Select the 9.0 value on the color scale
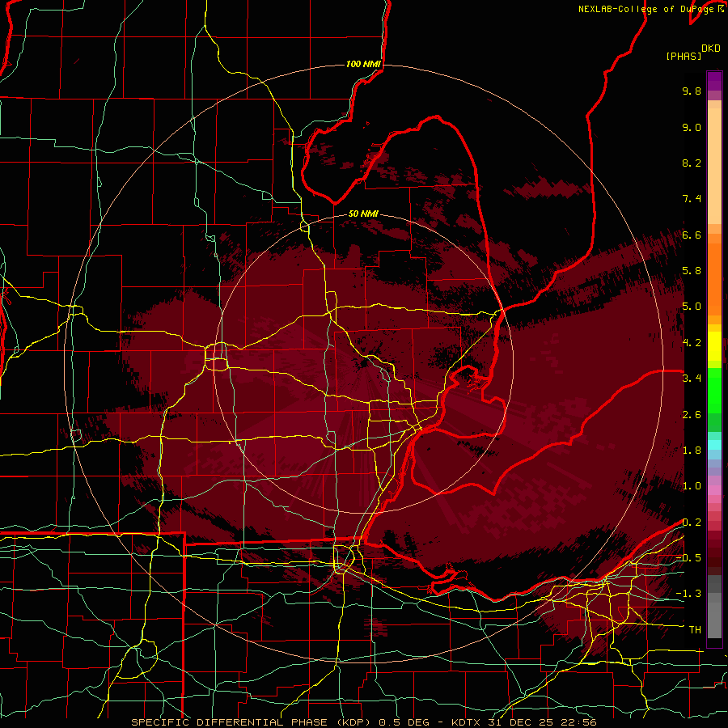The image size is (728, 728). (692, 127)
